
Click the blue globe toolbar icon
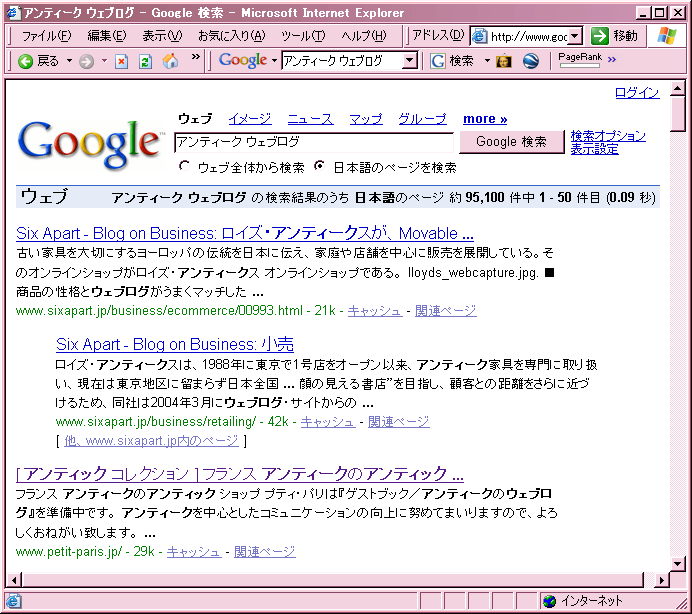click(531, 61)
